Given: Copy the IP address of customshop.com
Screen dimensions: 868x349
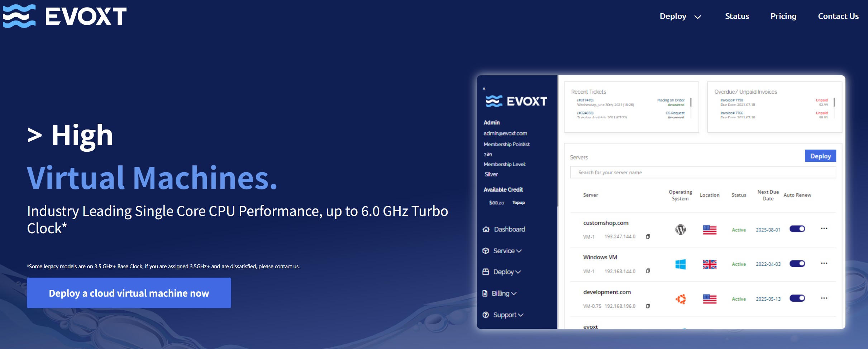Looking at the screenshot, I should point(648,236).
